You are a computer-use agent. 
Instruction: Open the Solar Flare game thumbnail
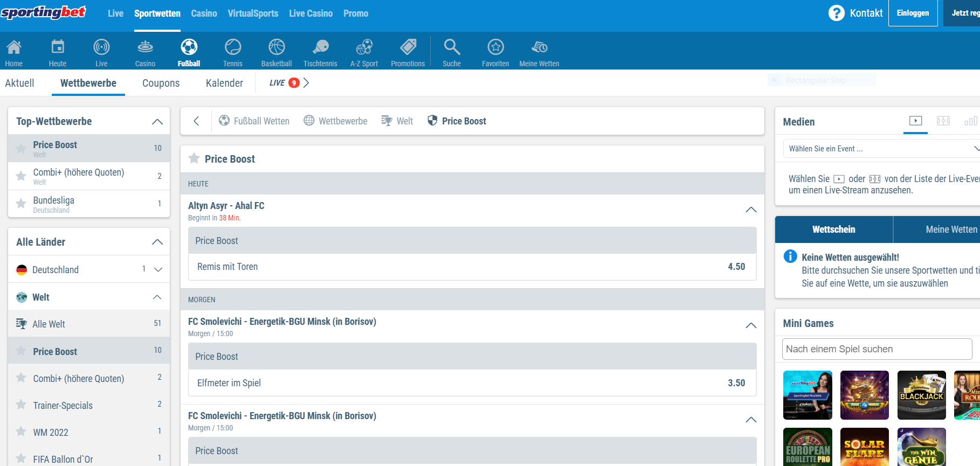865,447
